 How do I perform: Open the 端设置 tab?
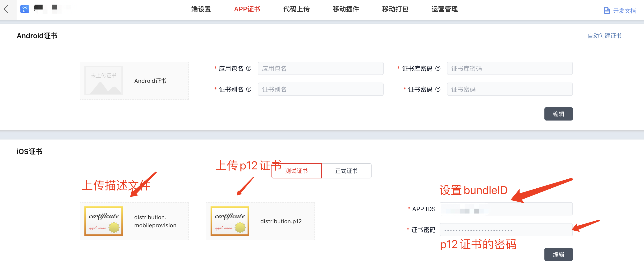pos(201,9)
